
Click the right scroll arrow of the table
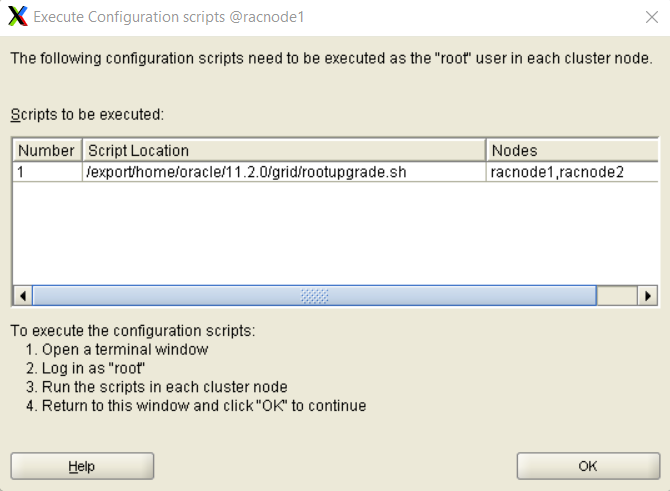pos(648,296)
